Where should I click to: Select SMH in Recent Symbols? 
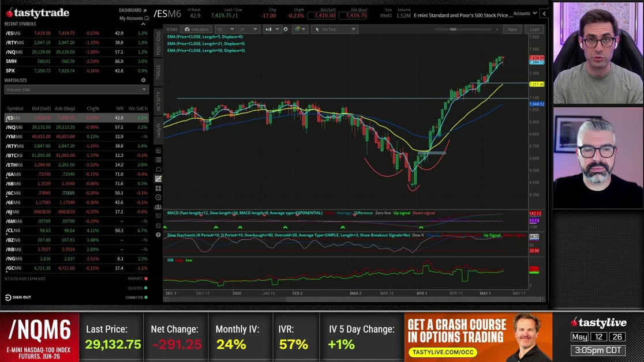[x=76, y=61]
